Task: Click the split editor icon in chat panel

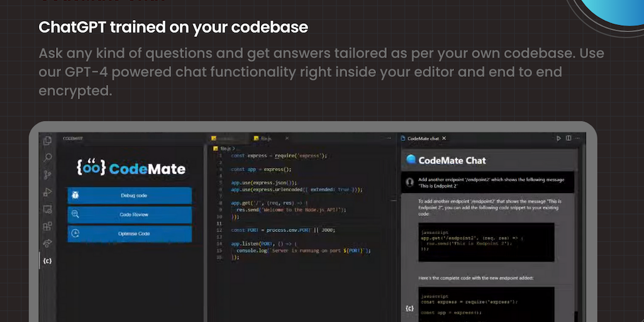Action: point(569,138)
